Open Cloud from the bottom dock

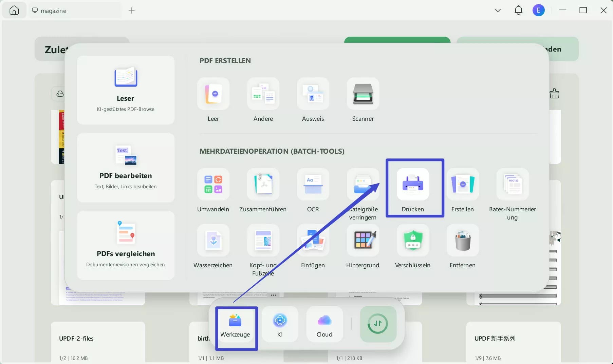coord(324,325)
